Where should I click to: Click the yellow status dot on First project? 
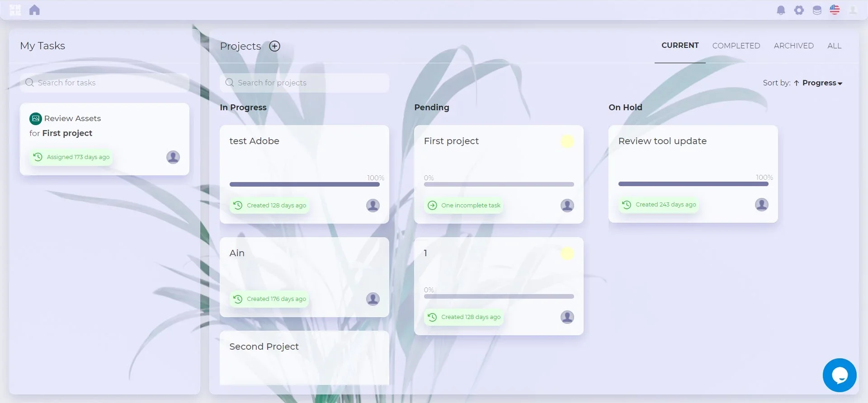click(567, 141)
